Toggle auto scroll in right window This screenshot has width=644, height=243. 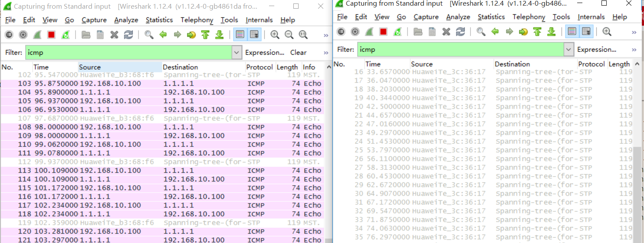pyautogui.click(x=586, y=31)
